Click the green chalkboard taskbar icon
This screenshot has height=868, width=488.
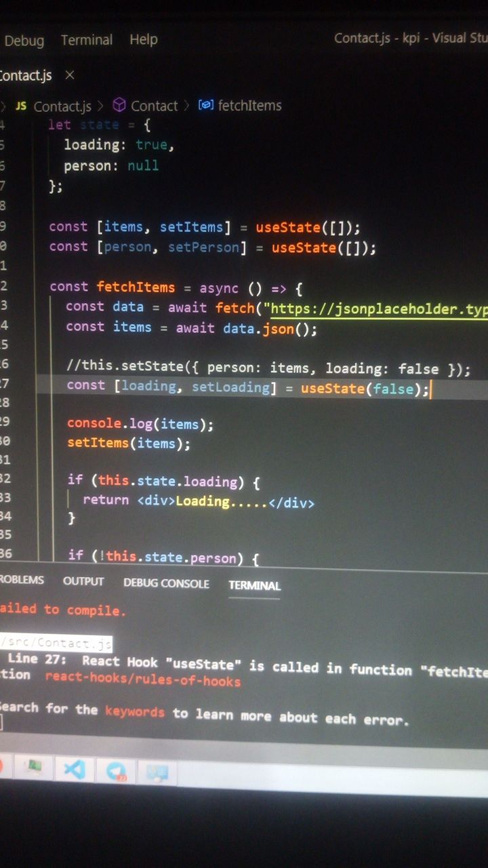coord(34,768)
